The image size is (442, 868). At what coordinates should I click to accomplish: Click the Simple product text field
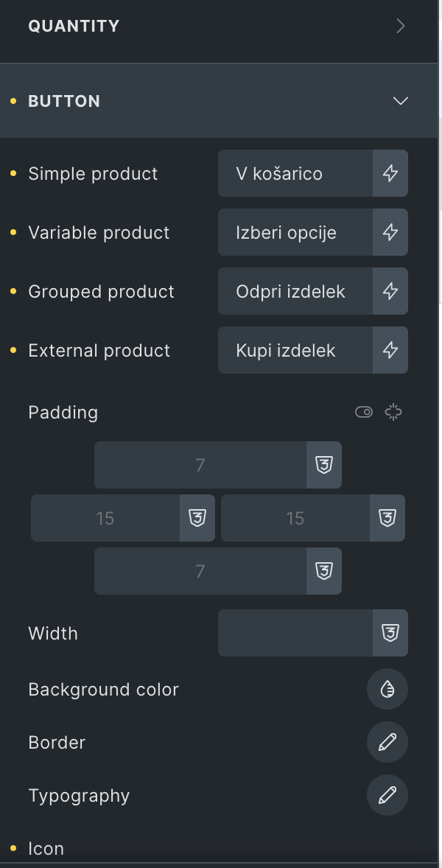pyautogui.click(x=295, y=174)
